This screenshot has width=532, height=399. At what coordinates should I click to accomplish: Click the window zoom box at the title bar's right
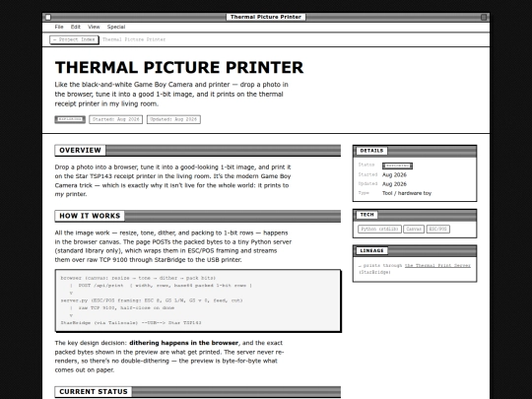[484, 17]
